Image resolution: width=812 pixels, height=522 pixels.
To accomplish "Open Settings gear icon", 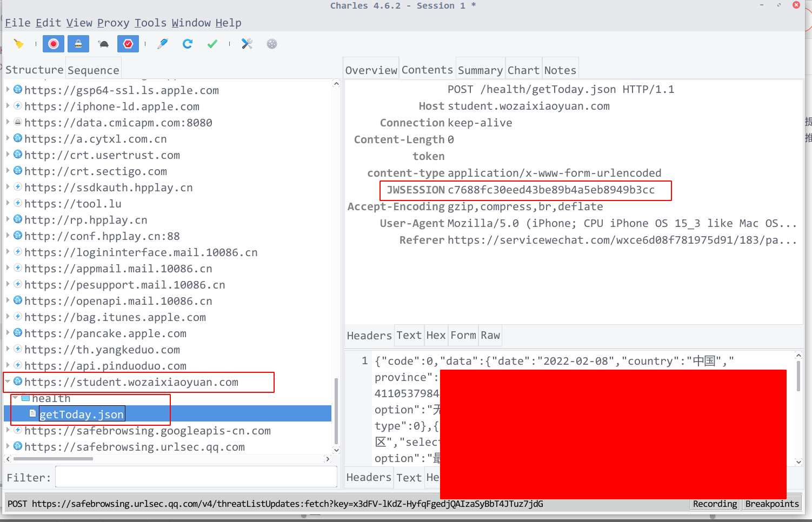I will point(272,44).
